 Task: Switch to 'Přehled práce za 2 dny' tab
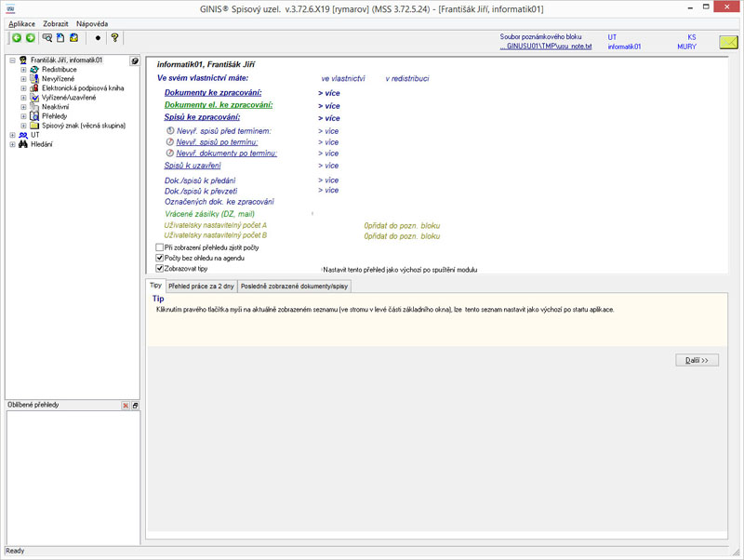[201, 287]
